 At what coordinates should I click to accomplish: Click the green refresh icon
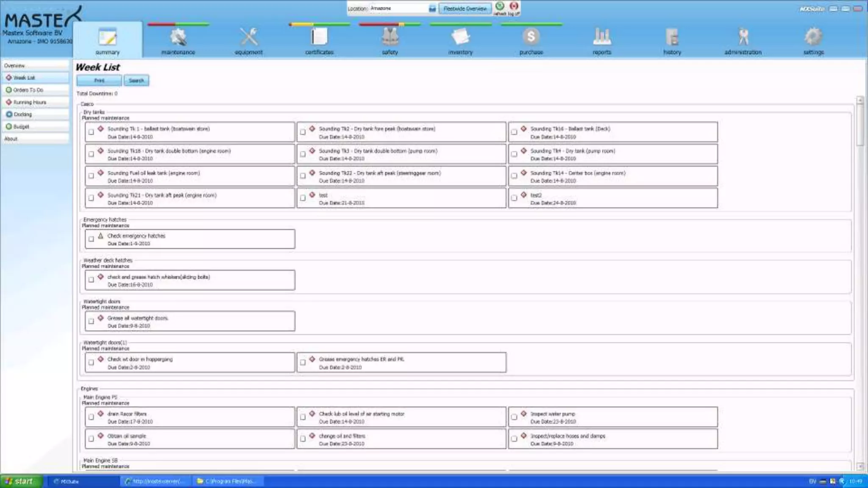500,6
